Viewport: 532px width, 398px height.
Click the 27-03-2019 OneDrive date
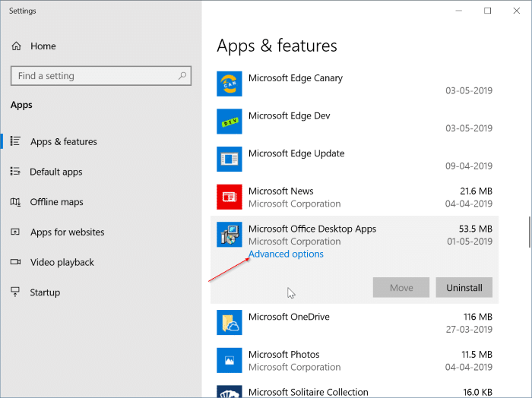click(469, 329)
